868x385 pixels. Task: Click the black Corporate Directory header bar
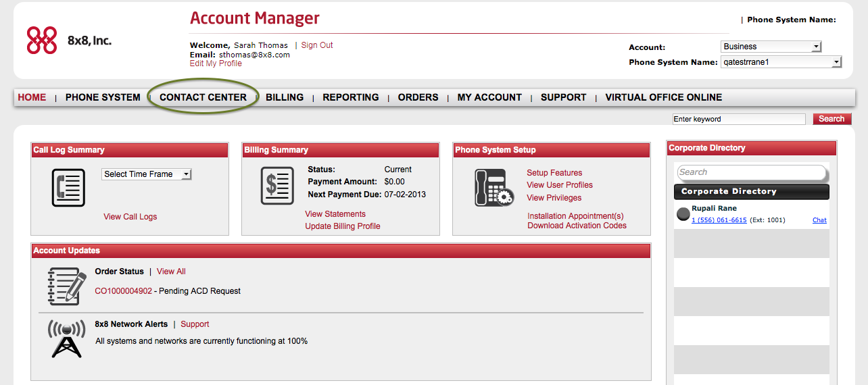(x=752, y=191)
